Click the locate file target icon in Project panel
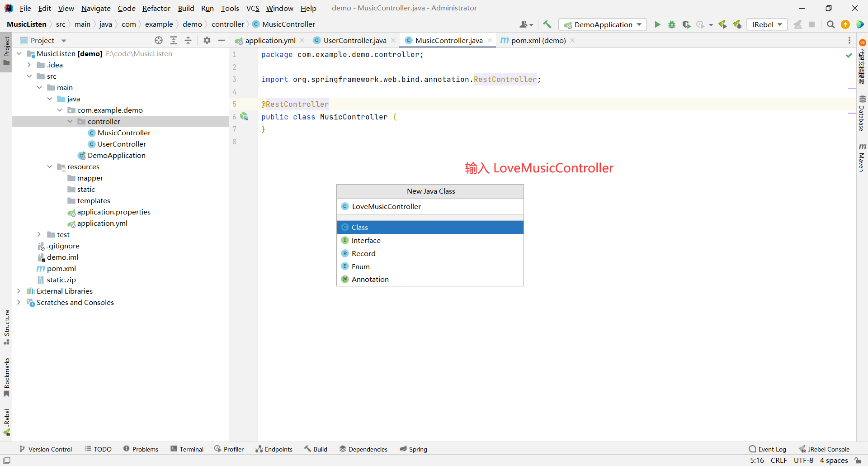 click(x=159, y=40)
